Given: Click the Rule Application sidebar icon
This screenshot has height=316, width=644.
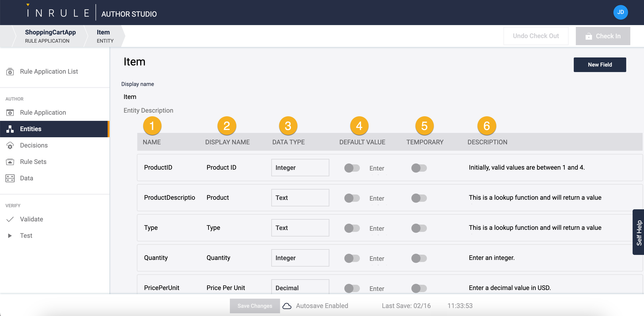Looking at the screenshot, I should pyautogui.click(x=10, y=113).
